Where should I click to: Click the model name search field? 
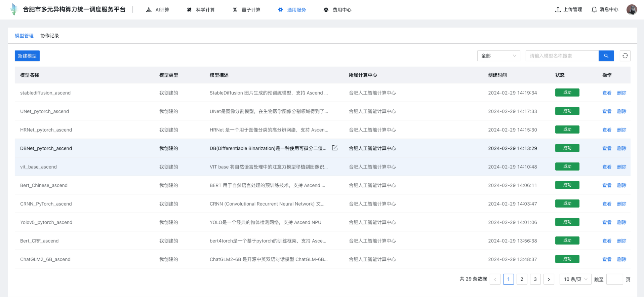pyautogui.click(x=562, y=56)
